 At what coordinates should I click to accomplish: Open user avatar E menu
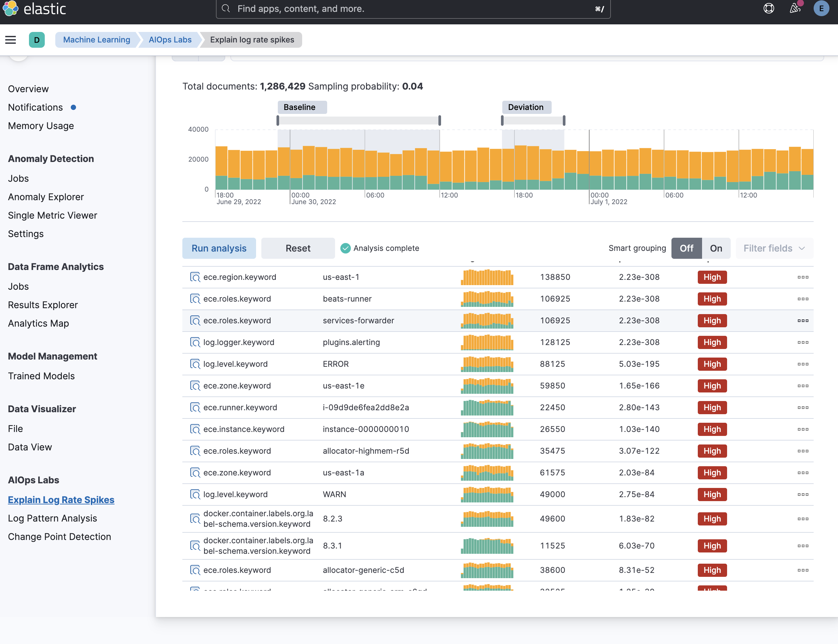pos(821,9)
